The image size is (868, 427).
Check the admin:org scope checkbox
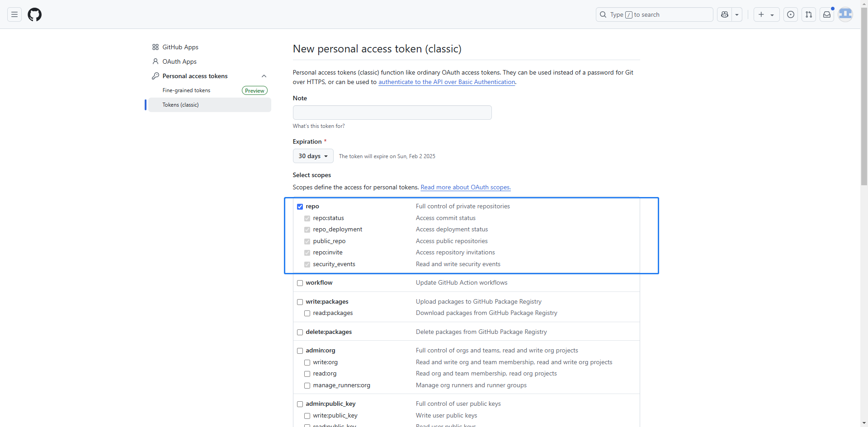click(x=300, y=351)
